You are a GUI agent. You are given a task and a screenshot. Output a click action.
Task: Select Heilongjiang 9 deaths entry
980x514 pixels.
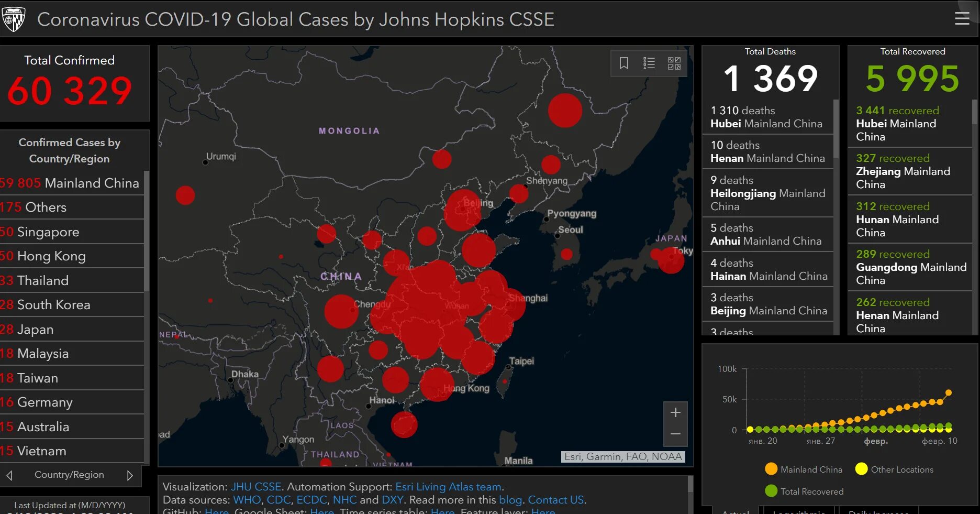(767, 193)
